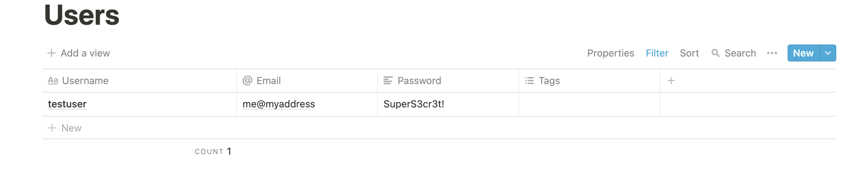Open the Tags column header menu

pos(589,81)
